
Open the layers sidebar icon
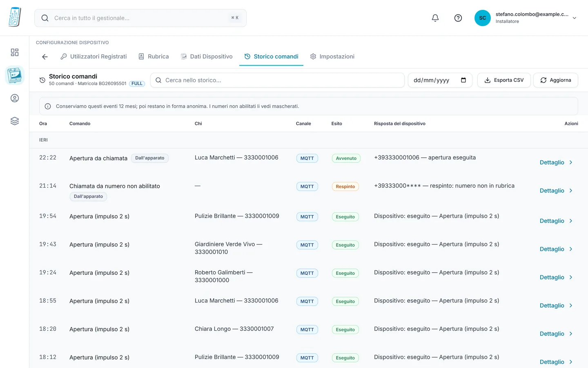[15, 121]
